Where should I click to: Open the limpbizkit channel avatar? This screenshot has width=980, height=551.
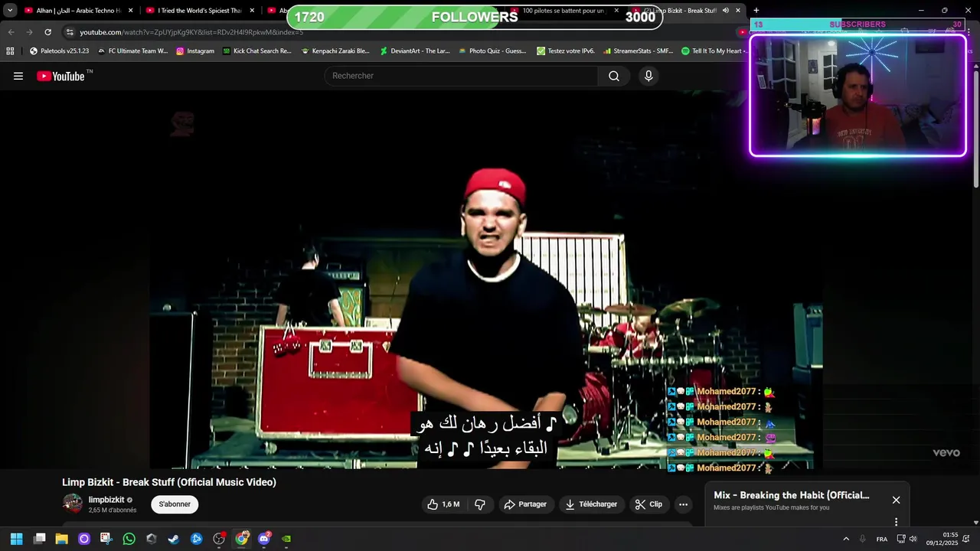73,504
